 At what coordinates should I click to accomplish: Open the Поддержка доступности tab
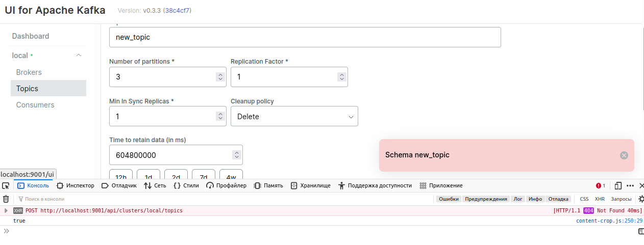coord(375,185)
